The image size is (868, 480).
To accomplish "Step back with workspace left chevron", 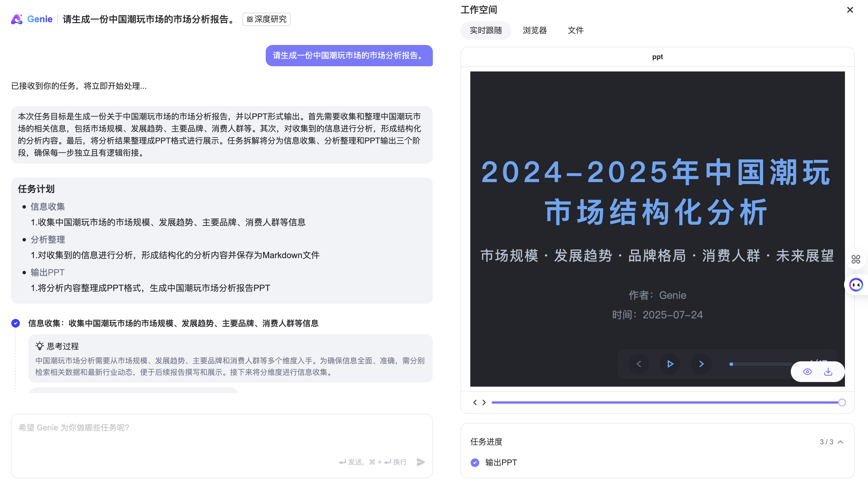I will click(475, 402).
